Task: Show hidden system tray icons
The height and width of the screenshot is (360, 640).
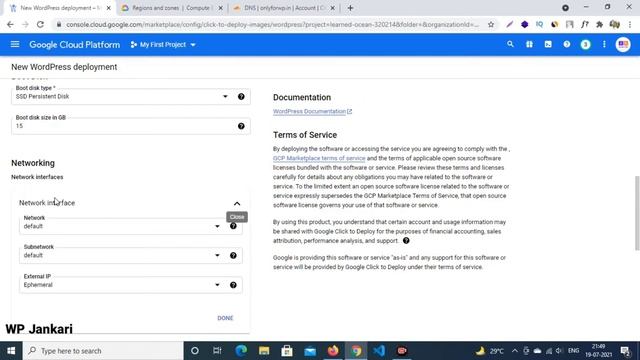Action: click(514, 351)
